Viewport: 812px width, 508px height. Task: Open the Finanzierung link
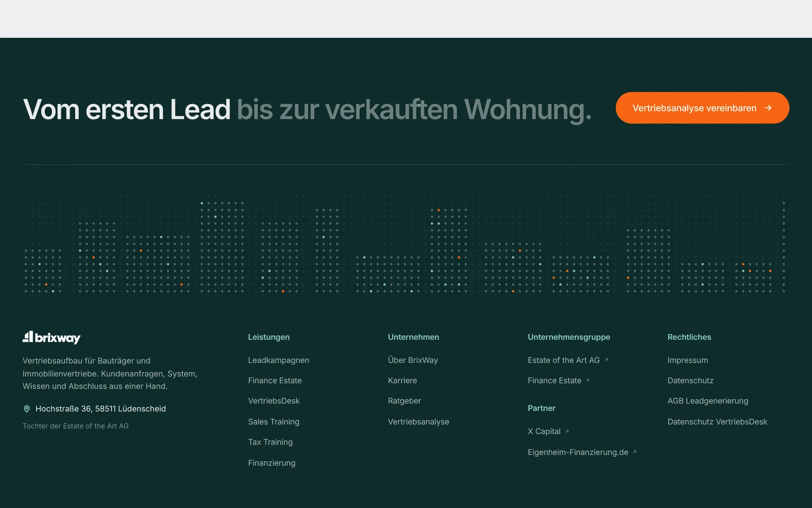(x=272, y=463)
